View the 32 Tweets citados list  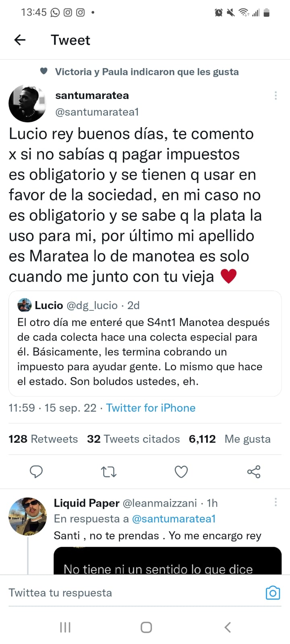pos(133,439)
